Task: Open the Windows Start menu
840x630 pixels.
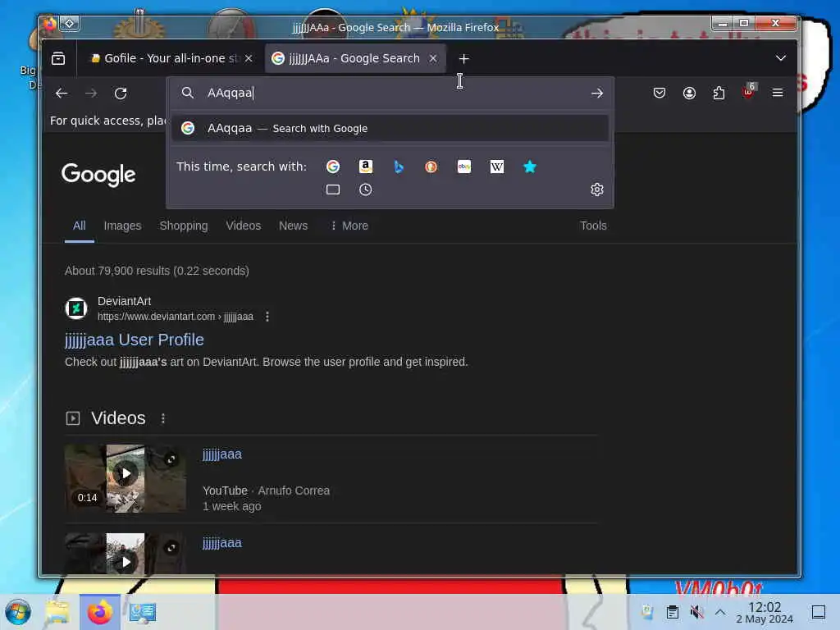Action: (x=18, y=612)
